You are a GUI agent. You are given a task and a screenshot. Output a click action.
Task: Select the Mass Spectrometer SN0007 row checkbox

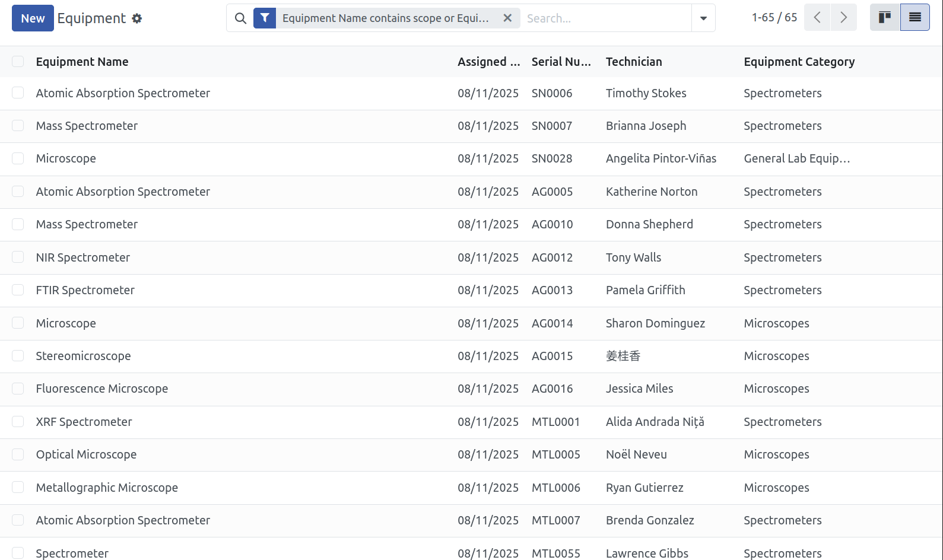18,126
